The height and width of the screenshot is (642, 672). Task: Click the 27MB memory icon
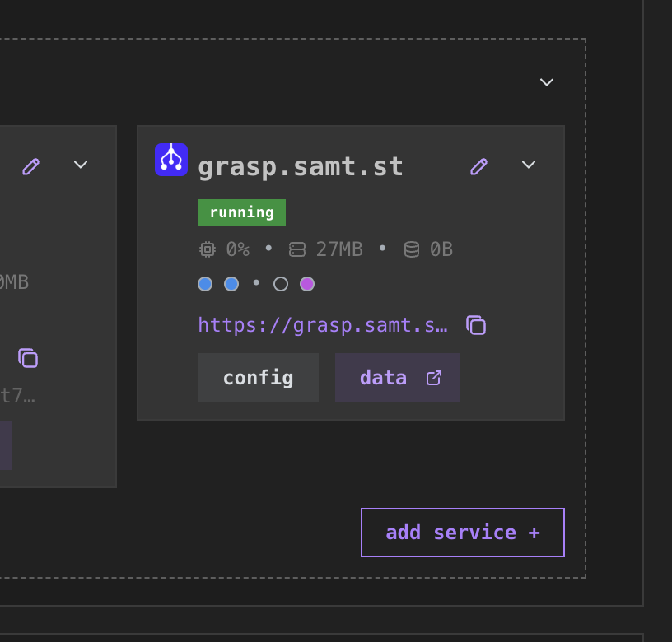[x=297, y=249]
